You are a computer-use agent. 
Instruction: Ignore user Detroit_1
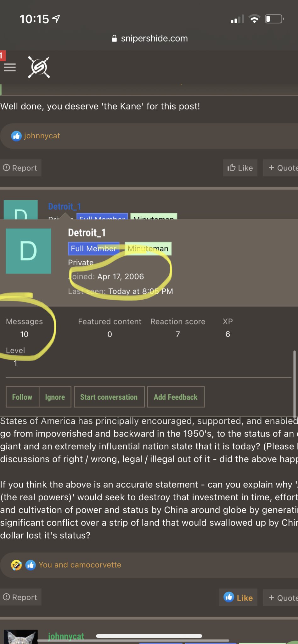click(55, 397)
